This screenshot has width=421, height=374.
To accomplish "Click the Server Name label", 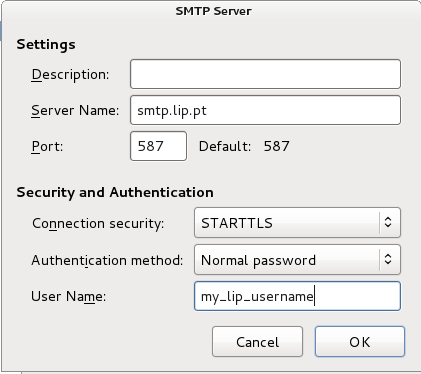I will click(75, 110).
